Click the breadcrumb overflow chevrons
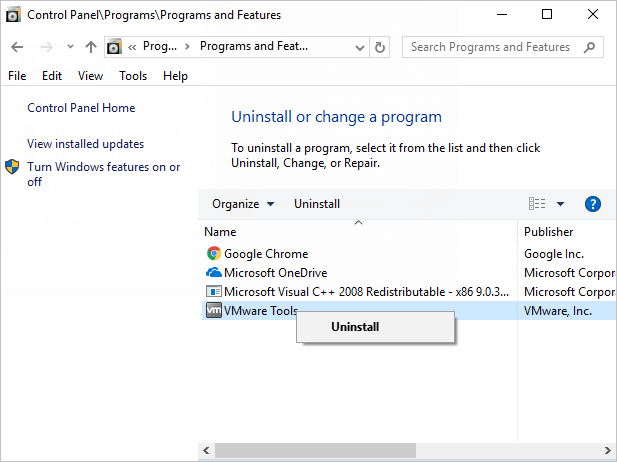The height and width of the screenshot is (462, 617). coord(132,47)
